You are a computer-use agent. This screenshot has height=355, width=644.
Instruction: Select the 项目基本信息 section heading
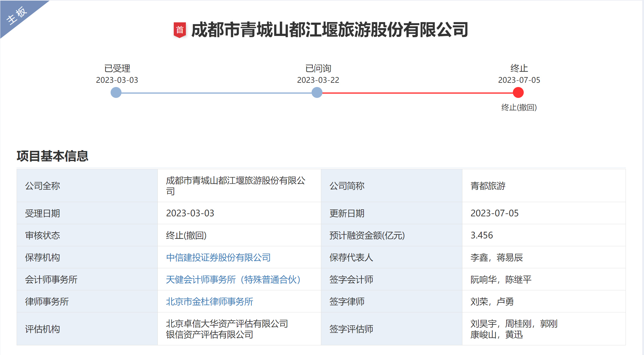[52, 157]
